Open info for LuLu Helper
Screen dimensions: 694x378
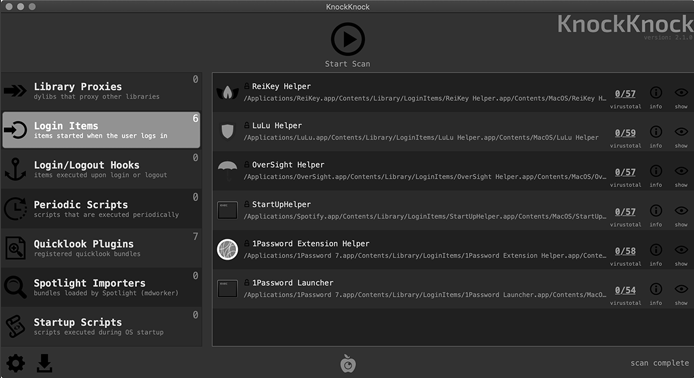pos(656,131)
